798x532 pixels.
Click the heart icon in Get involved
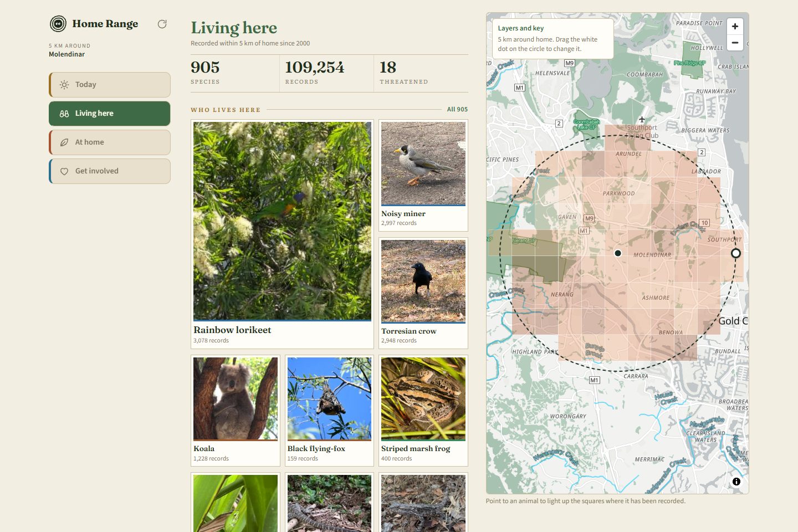point(64,171)
